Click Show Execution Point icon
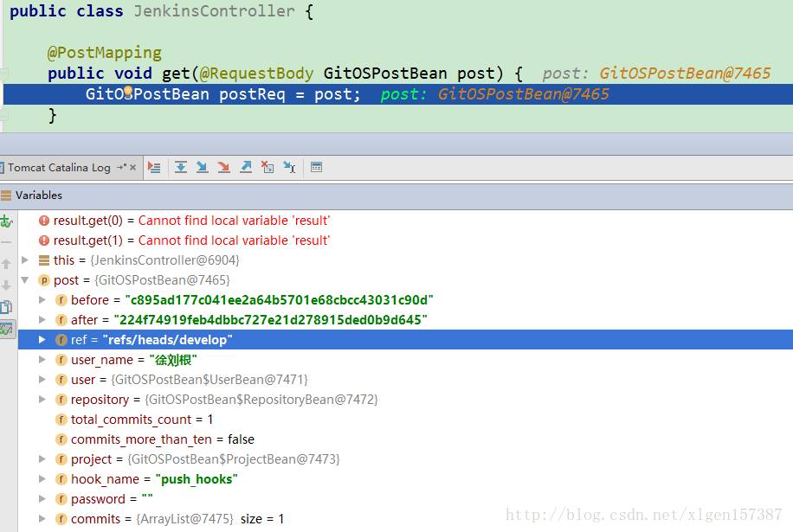This screenshot has height=532, width=793. click(x=154, y=167)
